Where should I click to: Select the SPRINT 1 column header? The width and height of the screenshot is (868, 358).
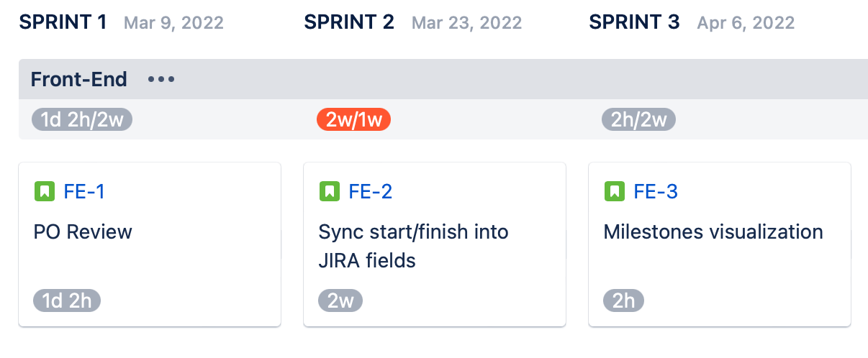pos(63,22)
